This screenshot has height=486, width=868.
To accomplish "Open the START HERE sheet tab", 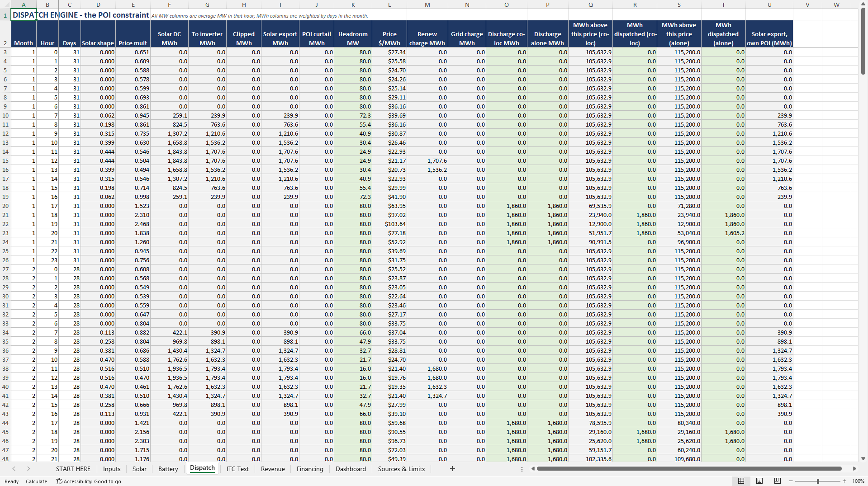I will pos(73,469).
